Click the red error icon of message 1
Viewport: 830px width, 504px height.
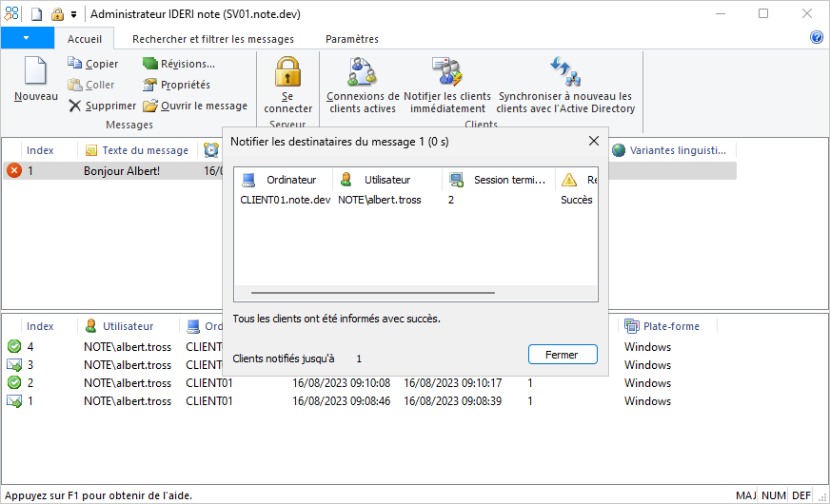(14, 170)
